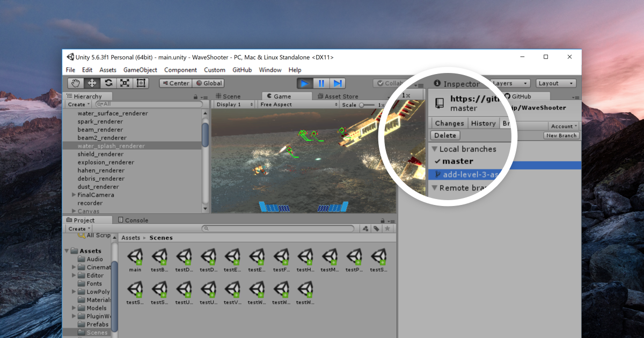The image size is (644, 338).
Task: Select the Rotate tool
Action: pyautogui.click(x=108, y=83)
